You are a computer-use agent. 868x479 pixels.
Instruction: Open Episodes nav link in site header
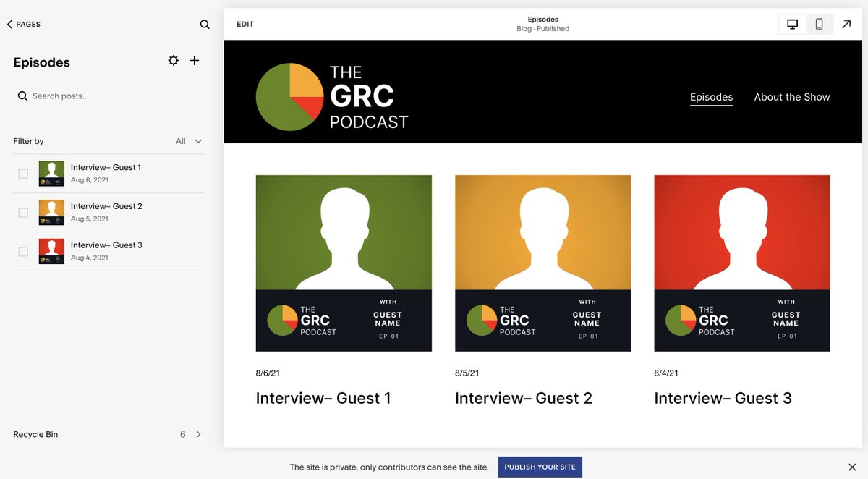tap(711, 97)
